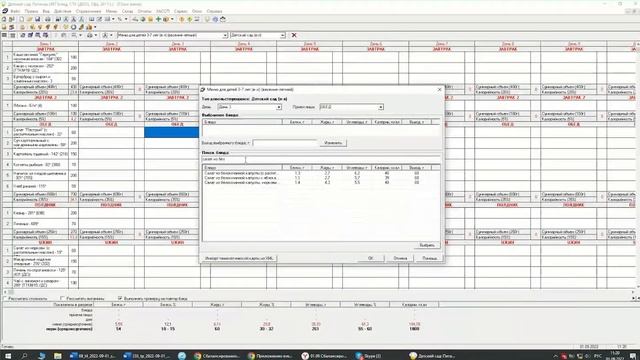The image size is (640, 360).
Task: Select the third Салат из белокочанной капусты row
Action: pyautogui.click(x=321, y=182)
